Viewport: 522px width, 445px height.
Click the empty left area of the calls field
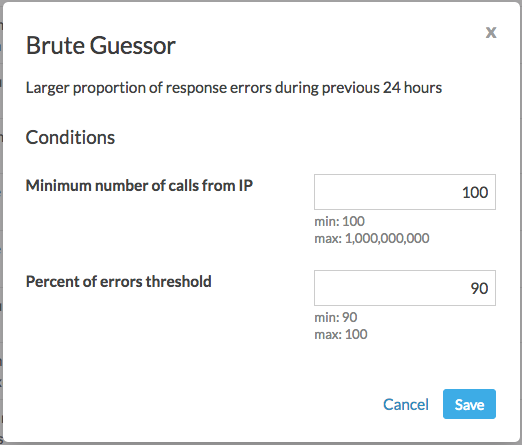tap(367, 192)
